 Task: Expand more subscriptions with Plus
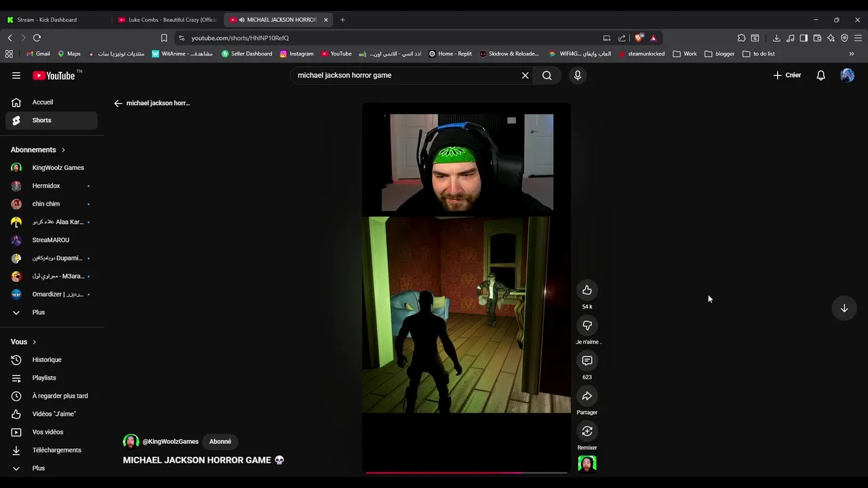52,312
